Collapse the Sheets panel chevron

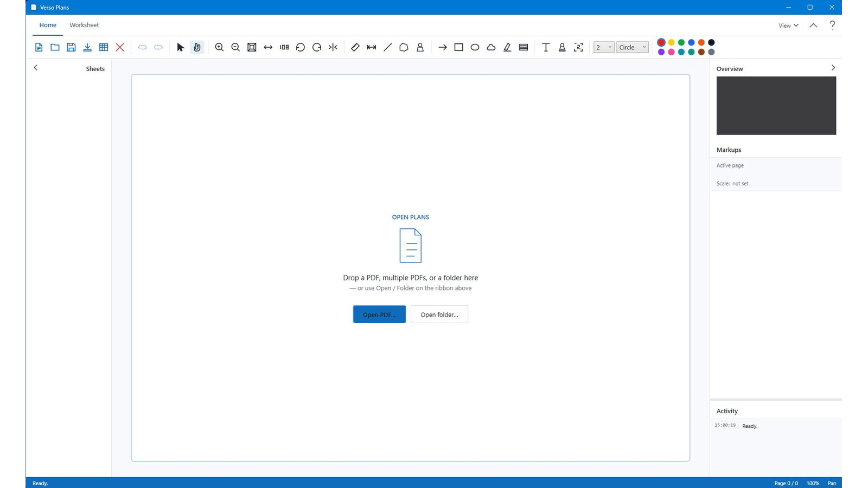pyautogui.click(x=36, y=68)
